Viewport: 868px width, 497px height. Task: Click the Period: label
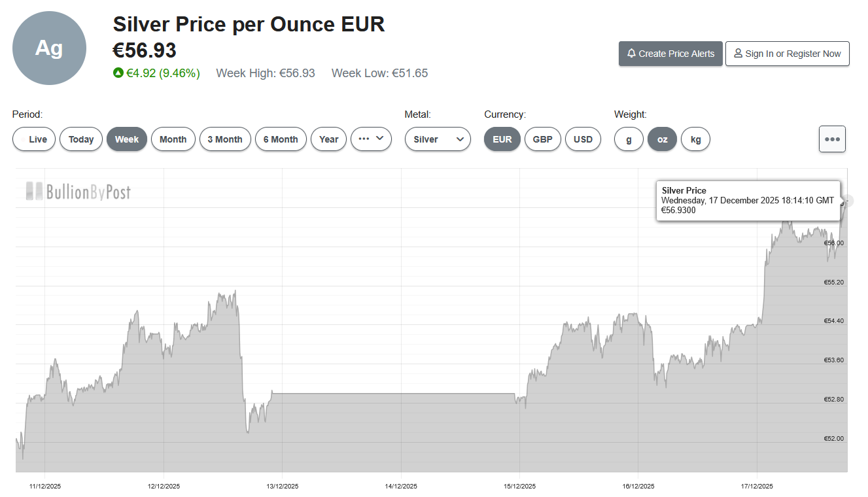tap(27, 114)
